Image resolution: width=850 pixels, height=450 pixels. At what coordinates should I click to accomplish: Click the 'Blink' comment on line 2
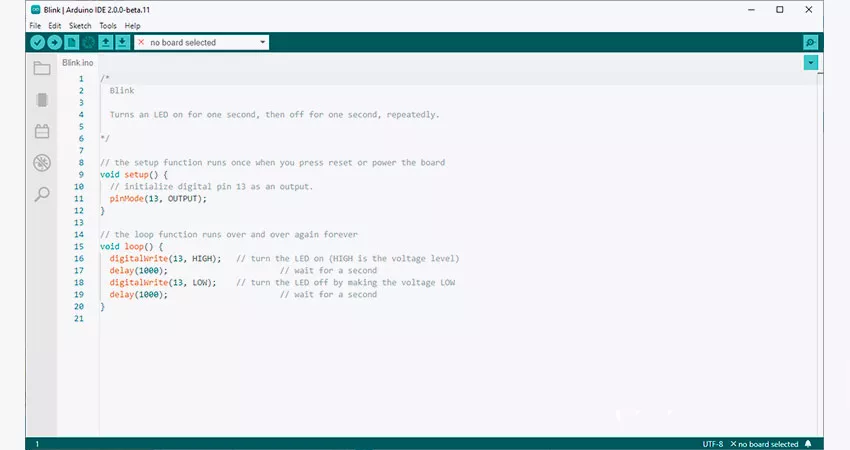pyautogui.click(x=122, y=91)
